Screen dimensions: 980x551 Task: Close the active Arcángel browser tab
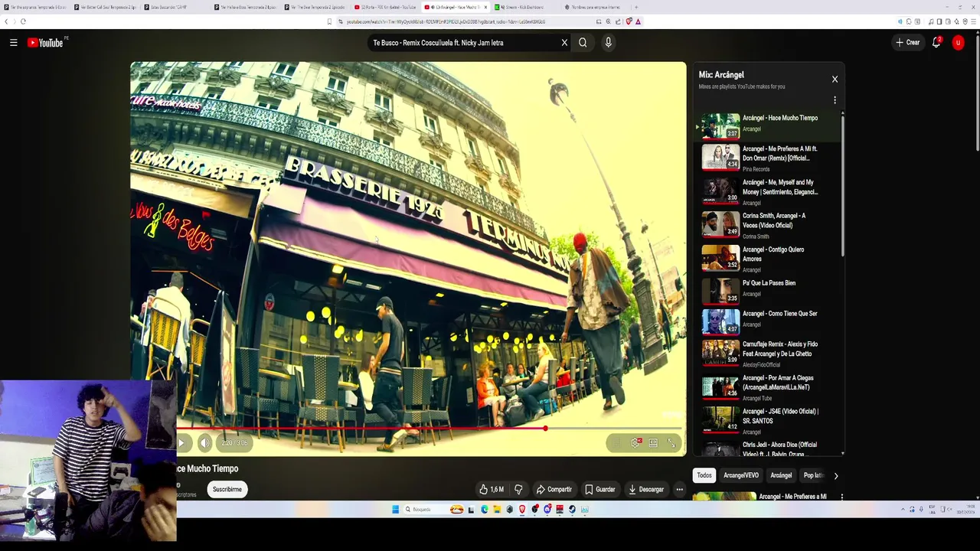pos(485,7)
